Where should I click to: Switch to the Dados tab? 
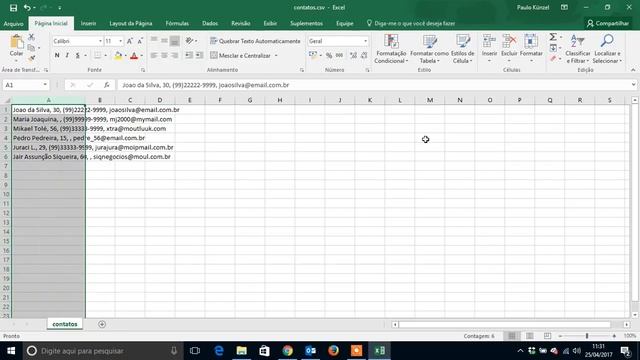[x=210, y=24]
